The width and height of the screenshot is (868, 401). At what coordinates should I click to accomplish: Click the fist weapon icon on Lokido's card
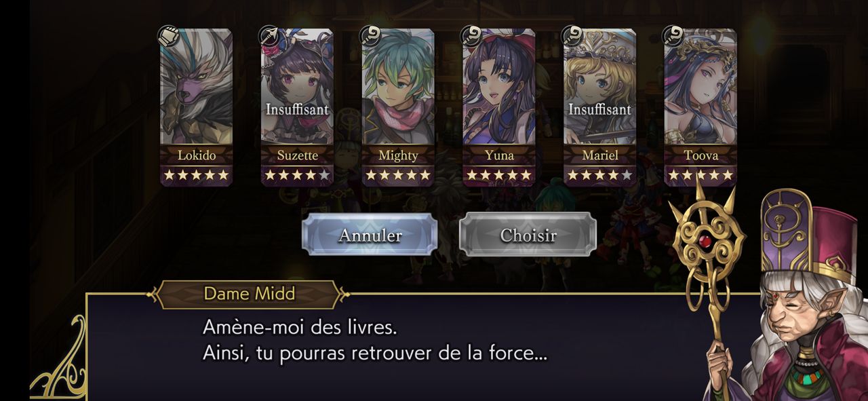click(169, 36)
